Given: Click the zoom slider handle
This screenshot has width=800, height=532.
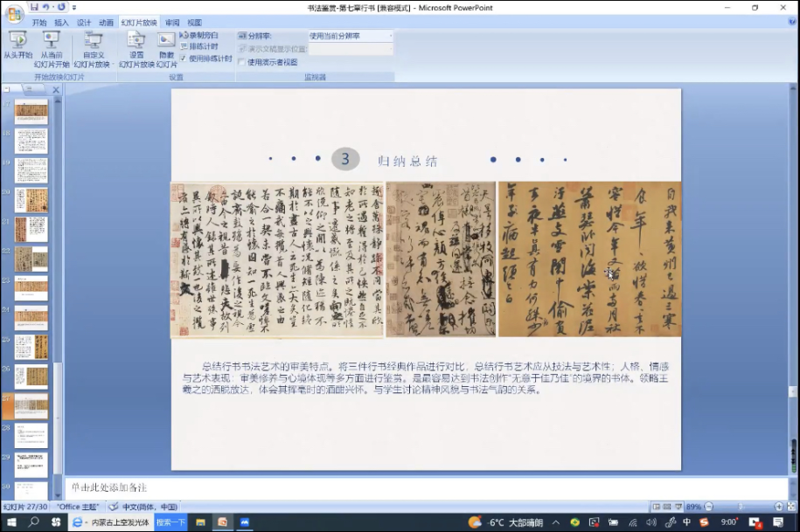Looking at the screenshot, I should click(x=741, y=507).
